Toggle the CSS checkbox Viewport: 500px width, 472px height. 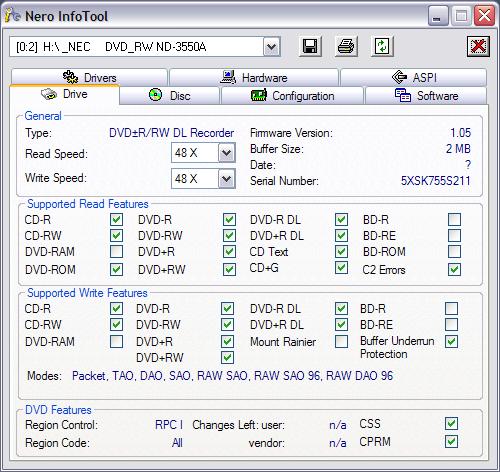pos(452,424)
